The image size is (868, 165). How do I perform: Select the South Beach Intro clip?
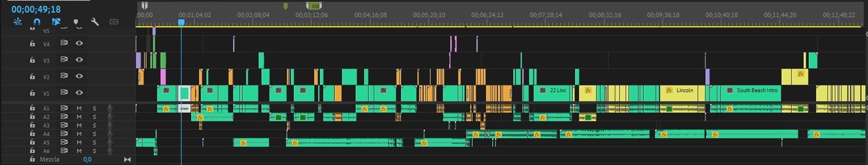(751, 93)
